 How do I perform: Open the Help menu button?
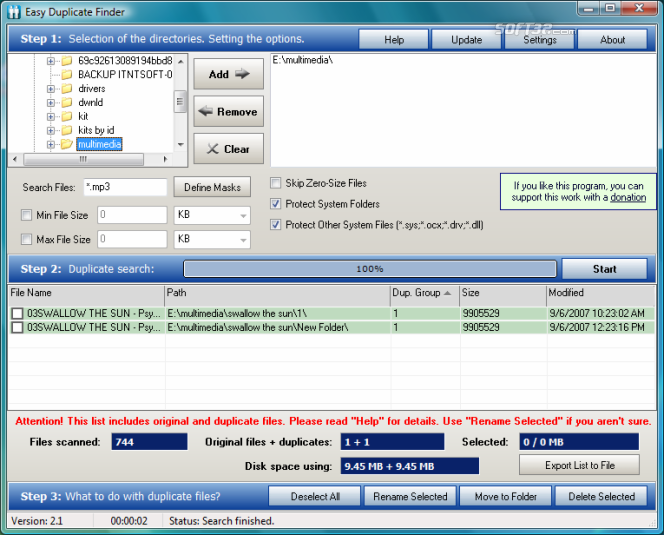tap(394, 40)
